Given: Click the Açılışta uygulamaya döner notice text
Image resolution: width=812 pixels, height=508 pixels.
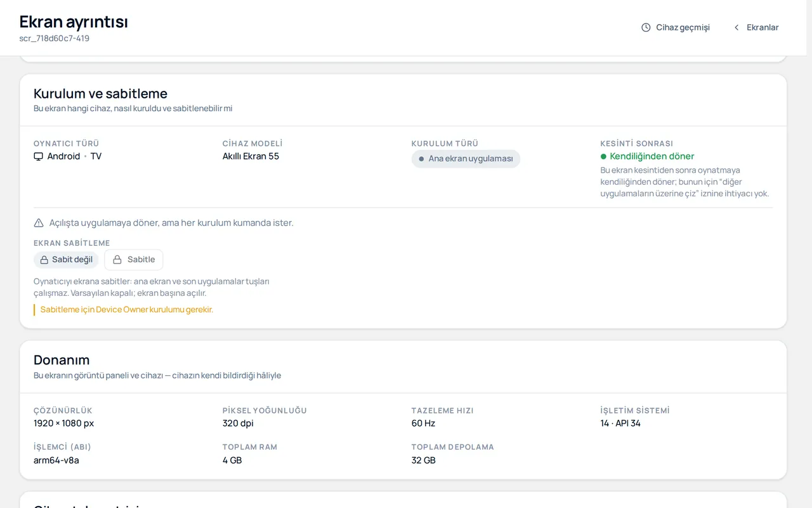Looking at the screenshot, I should pos(171,223).
